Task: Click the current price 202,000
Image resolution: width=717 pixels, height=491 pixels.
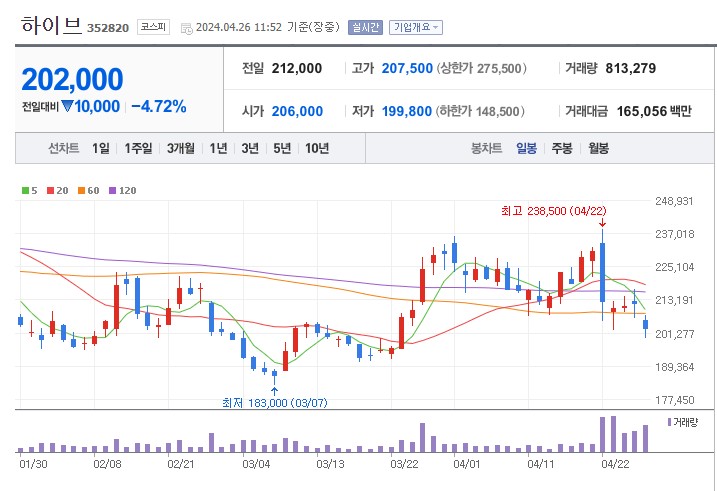Action: click(x=72, y=79)
